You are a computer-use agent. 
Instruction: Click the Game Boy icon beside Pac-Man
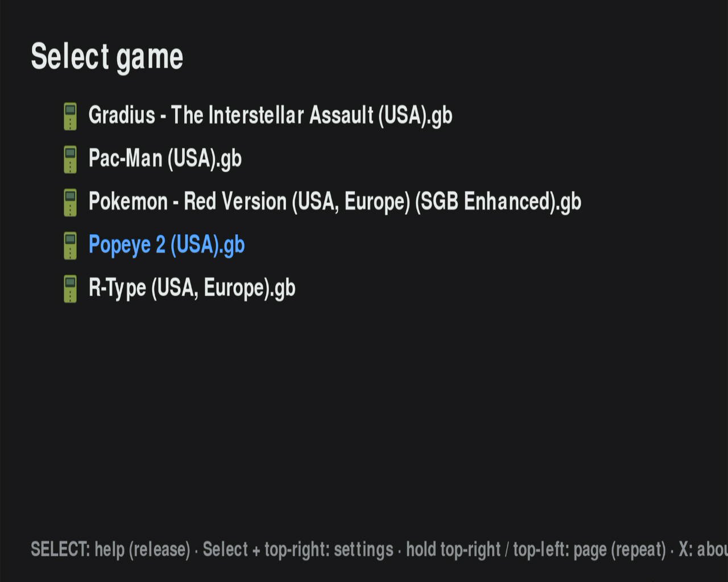point(70,159)
